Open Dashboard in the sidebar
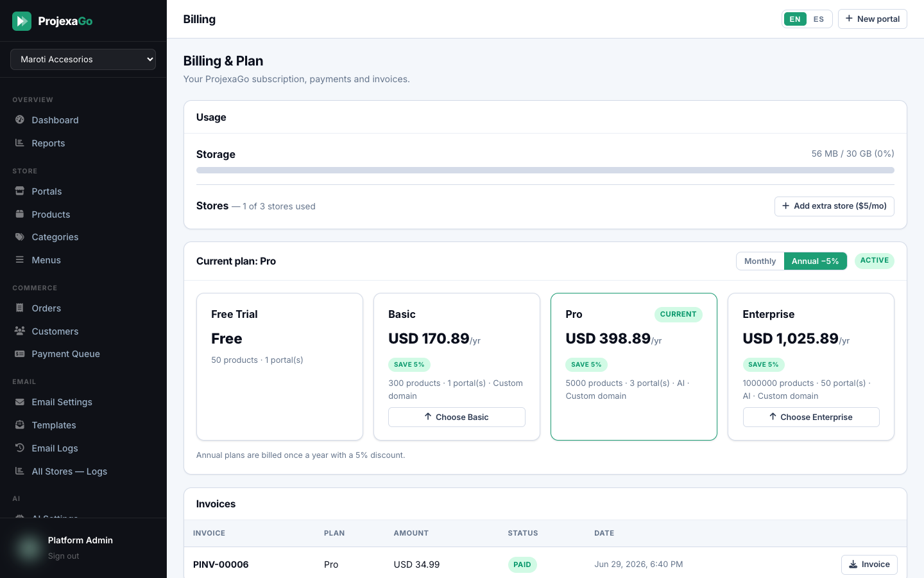 point(83,120)
